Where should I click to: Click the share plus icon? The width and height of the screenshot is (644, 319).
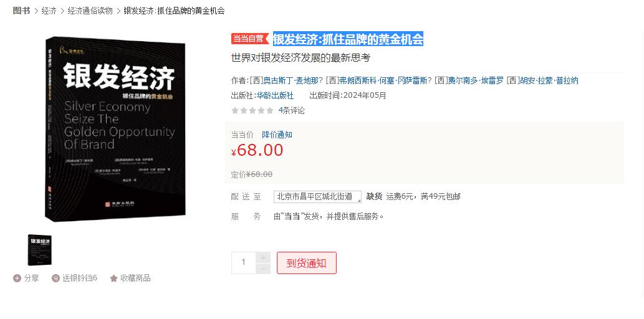[17, 279]
